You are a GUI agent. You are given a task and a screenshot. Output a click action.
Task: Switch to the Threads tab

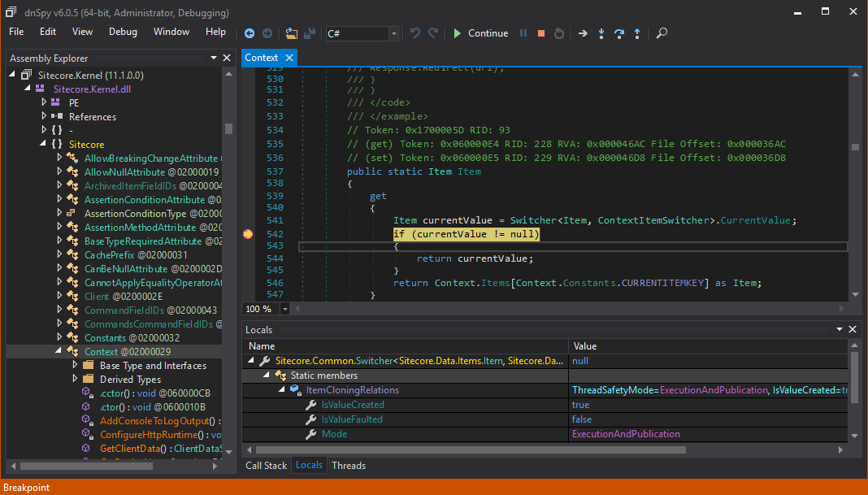point(349,466)
